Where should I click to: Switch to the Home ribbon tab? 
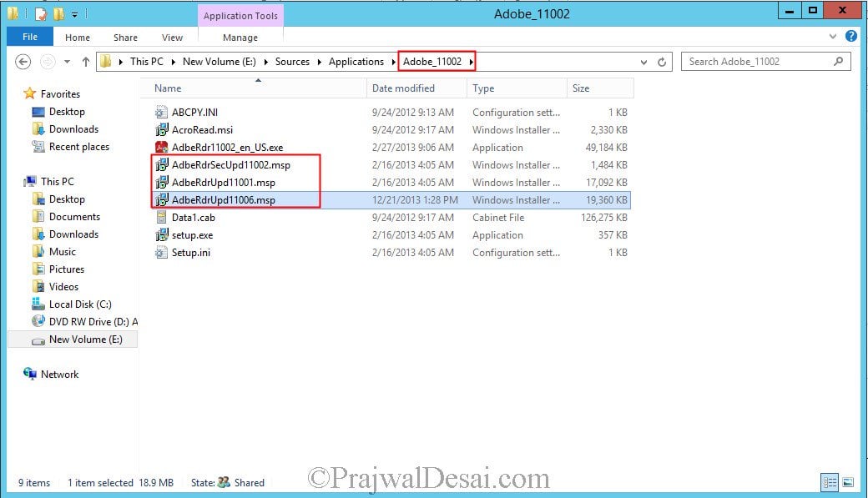pyautogui.click(x=78, y=37)
